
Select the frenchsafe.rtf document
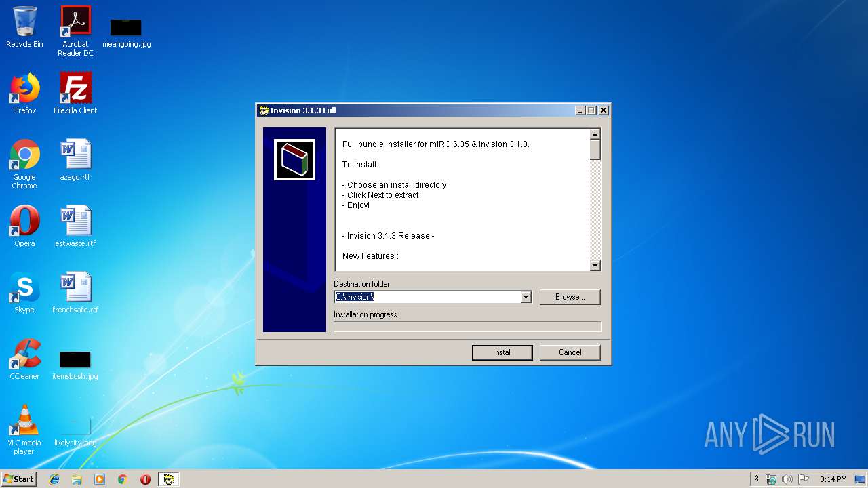pyautogui.click(x=75, y=293)
